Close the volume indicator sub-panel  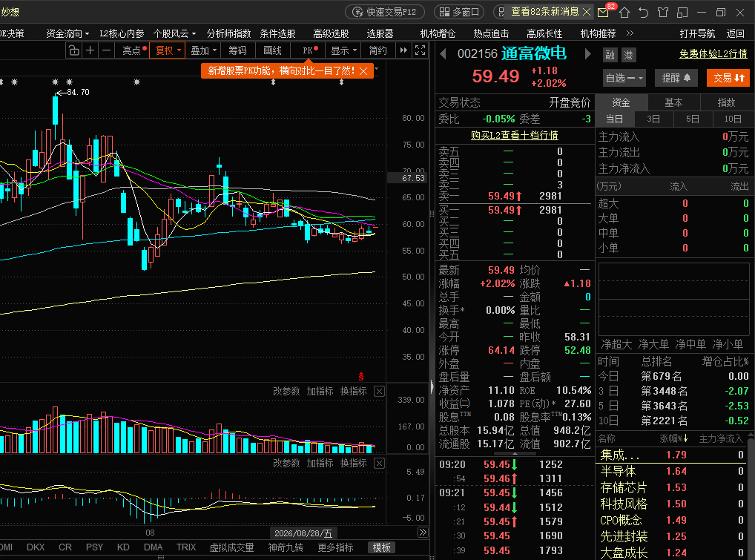tap(380, 392)
